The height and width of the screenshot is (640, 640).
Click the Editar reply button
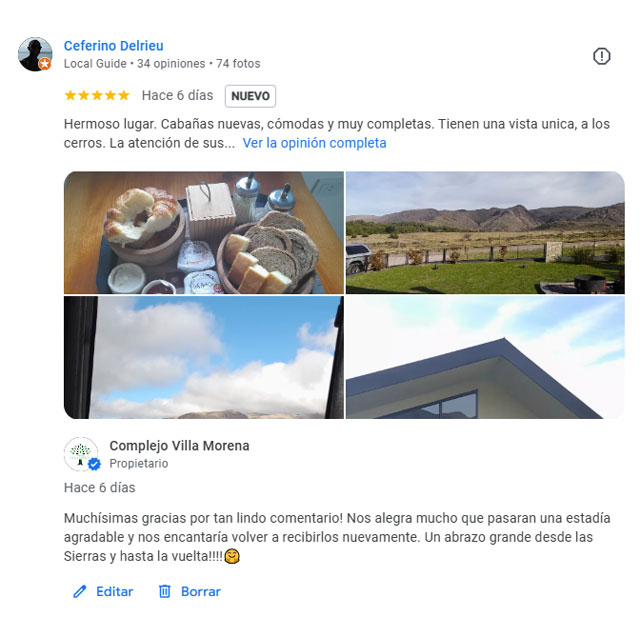pos(103,591)
